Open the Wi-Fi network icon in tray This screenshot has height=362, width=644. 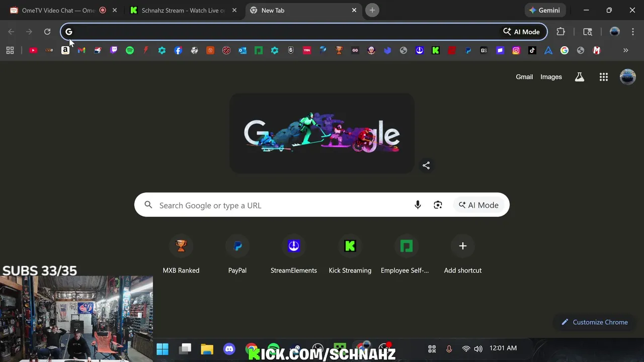click(x=466, y=349)
